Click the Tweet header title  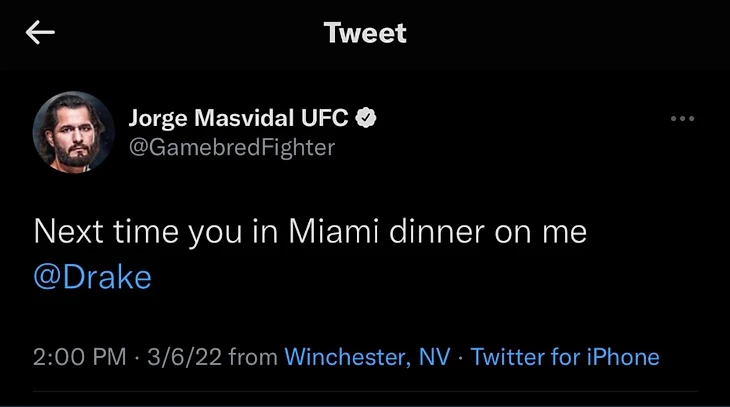365,33
